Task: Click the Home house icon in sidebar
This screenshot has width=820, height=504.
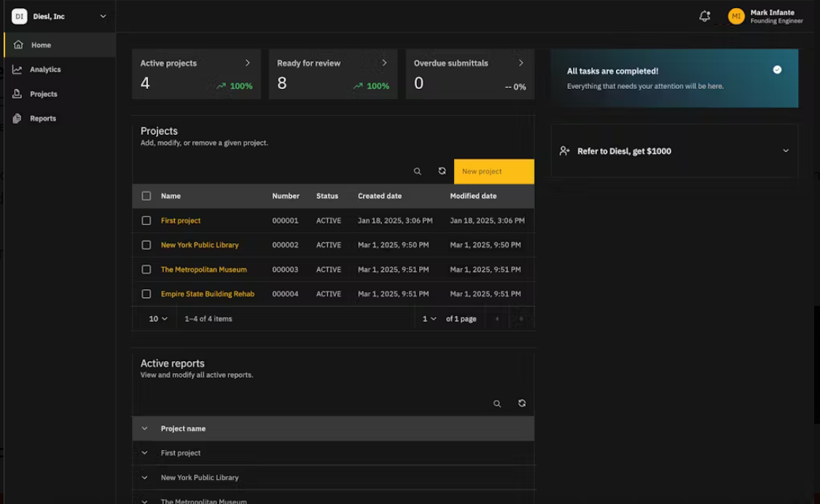Action: pos(18,45)
